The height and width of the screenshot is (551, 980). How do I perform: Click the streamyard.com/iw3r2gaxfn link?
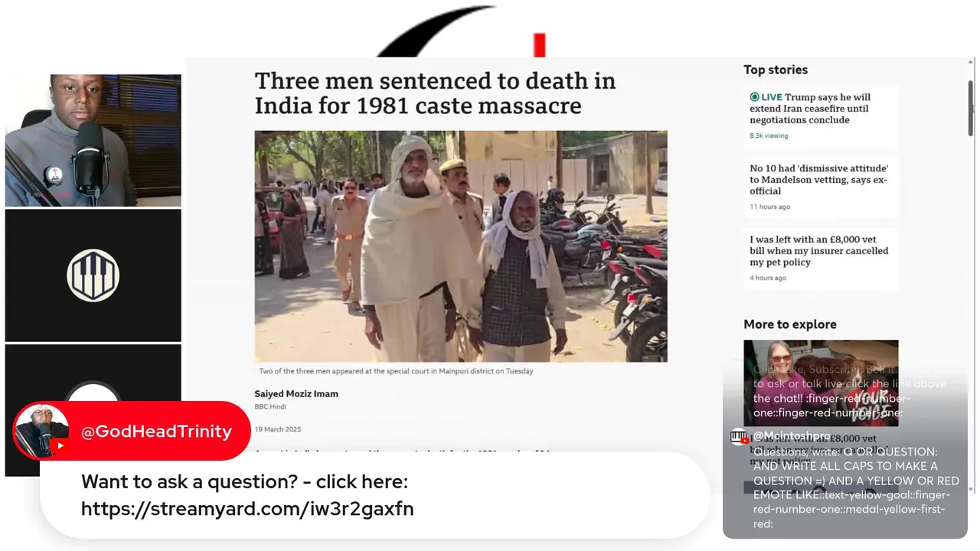coord(247,508)
